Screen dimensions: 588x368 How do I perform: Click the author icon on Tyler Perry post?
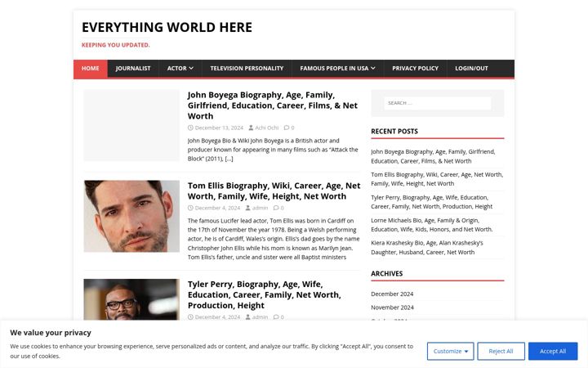tap(248, 317)
